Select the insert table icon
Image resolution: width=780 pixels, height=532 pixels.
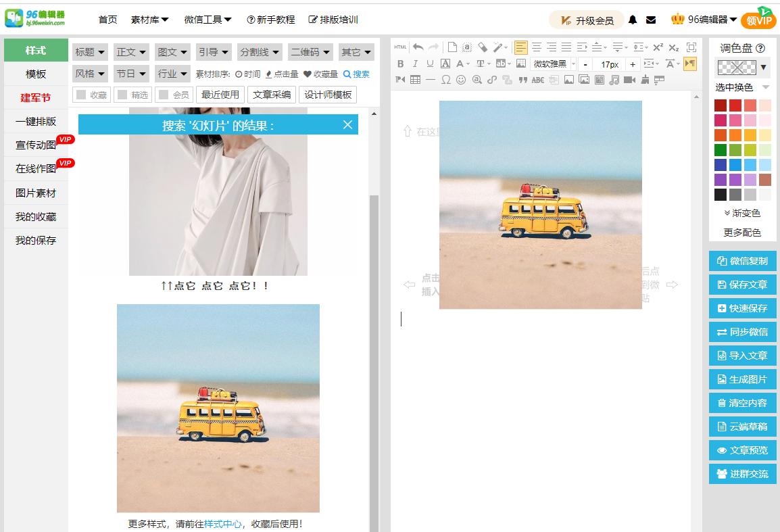pos(414,80)
